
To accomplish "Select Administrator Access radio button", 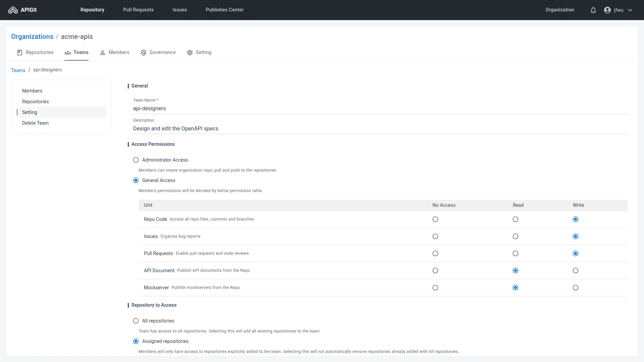I will point(136,160).
